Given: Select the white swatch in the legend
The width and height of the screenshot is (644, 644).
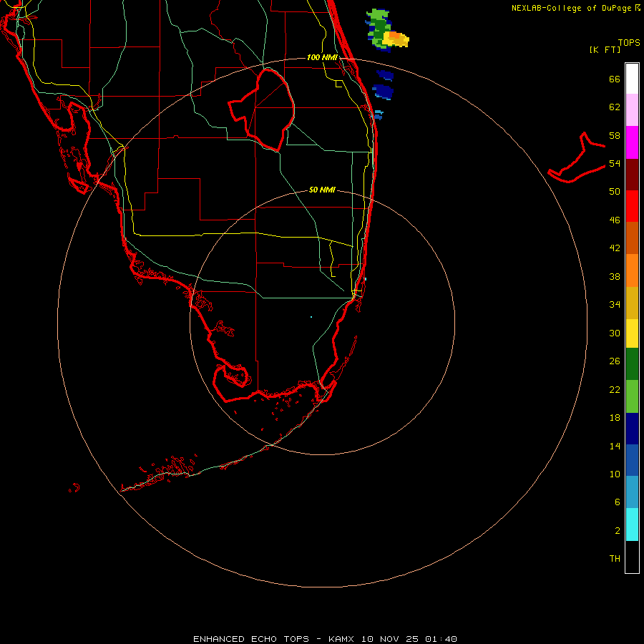Looking at the screenshot, I should [x=632, y=79].
